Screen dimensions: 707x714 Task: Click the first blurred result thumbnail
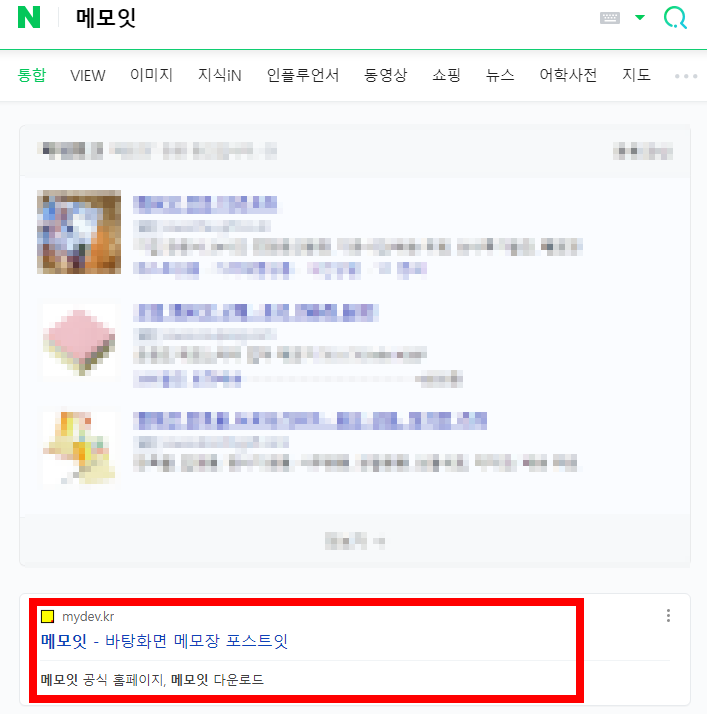click(79, 232)
